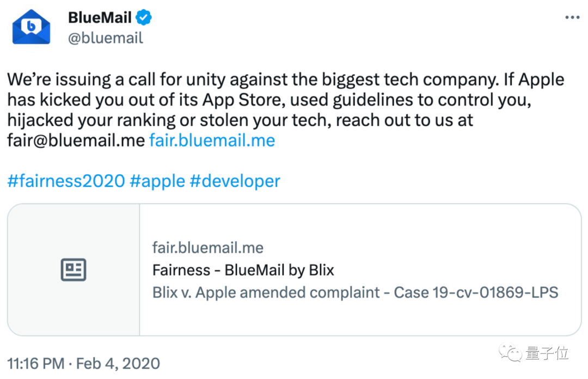The width and height of the screenshot is (588, 379).
Task: Click the verified badge next to BlueMail
Action: pos(144,17)
